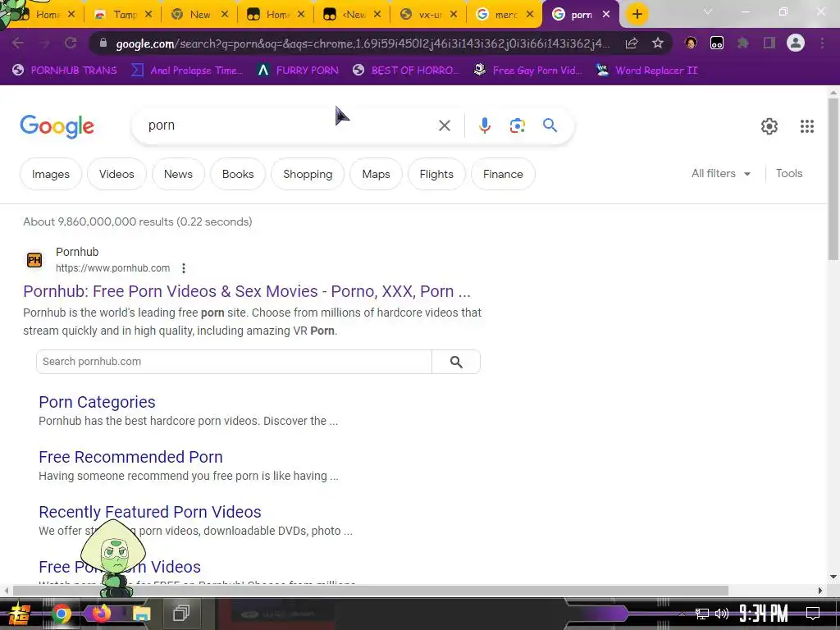Bookmark this page with the star icon
Screen dimensions: 840x630
tap(658, 43)
